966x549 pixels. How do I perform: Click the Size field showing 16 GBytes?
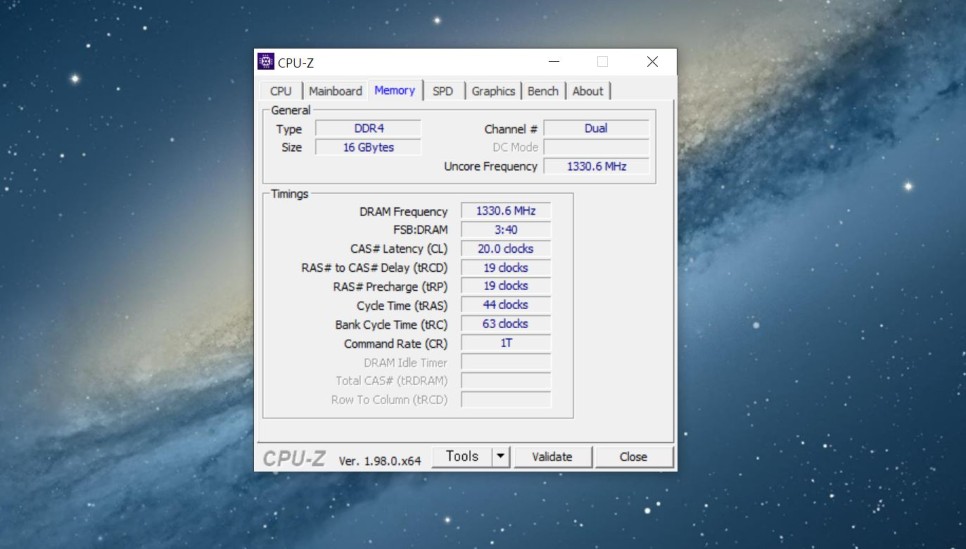[368, 147]
